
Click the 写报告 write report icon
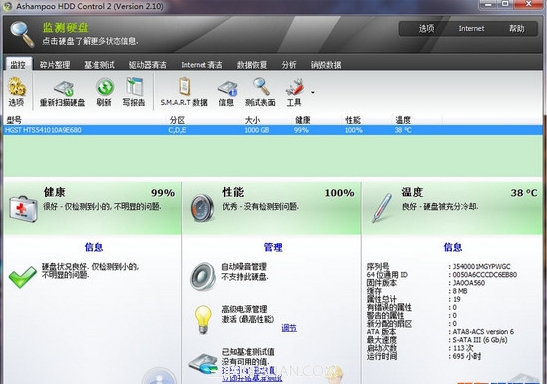(x=134, y=86)
